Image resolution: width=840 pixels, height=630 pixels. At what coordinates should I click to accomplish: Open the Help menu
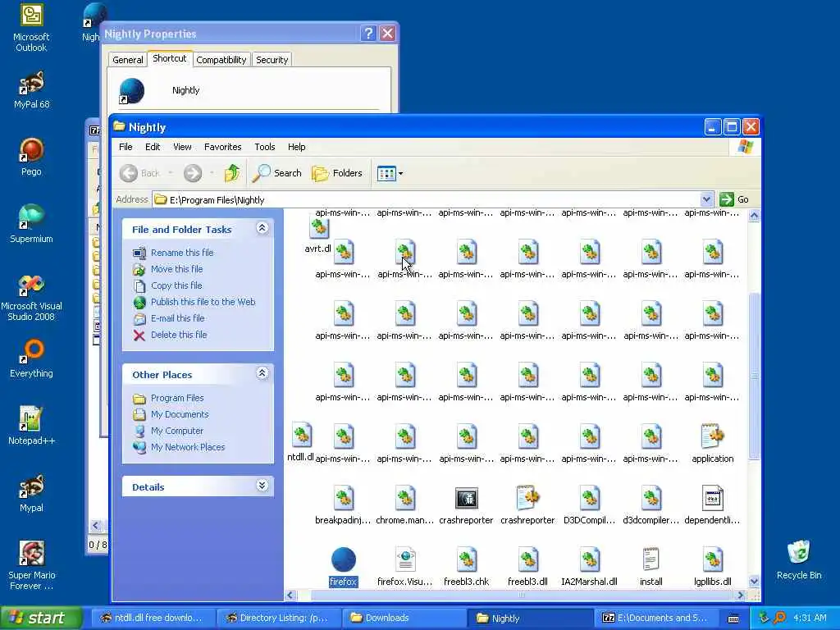pos(296,147)
